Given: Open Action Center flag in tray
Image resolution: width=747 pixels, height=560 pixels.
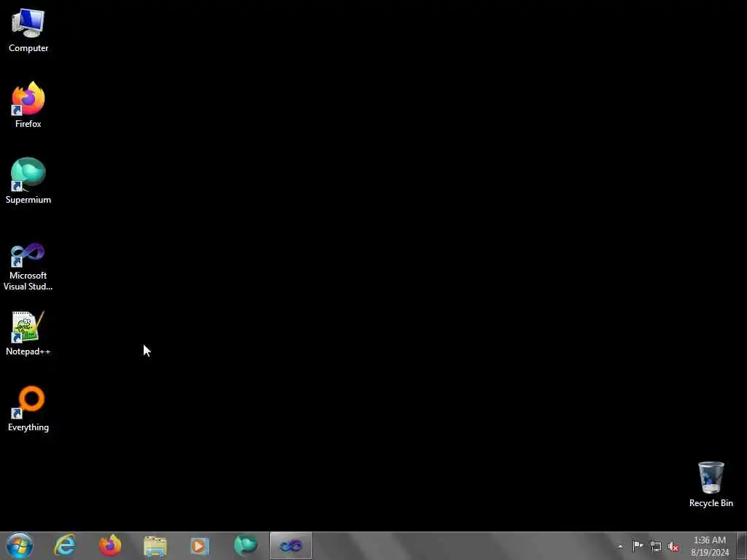Looking at the screenshot, I should pos(638,546).
